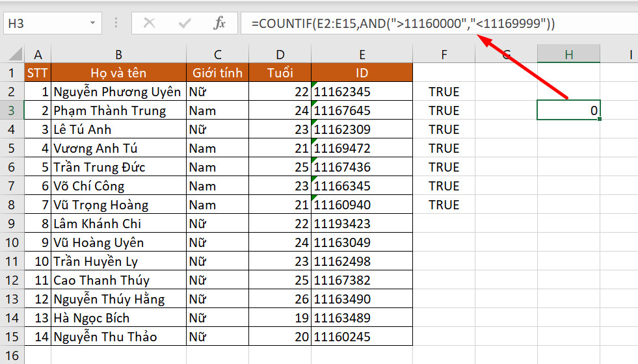This screenshot has height=364, width=638.
Task: Select cell with ID 11193423
Action: pyautogui.click(x=362, y=224)
